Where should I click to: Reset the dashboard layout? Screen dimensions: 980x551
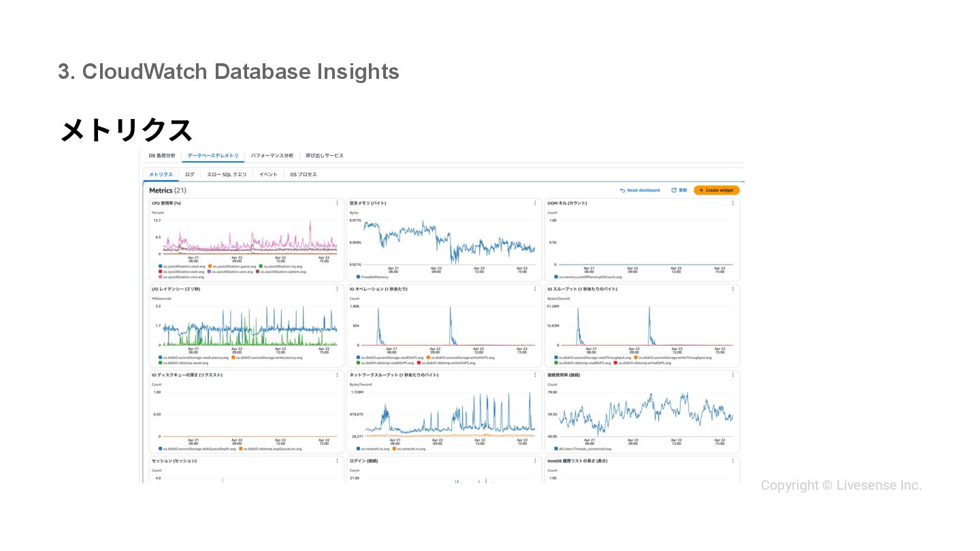[x=640, y=190]
